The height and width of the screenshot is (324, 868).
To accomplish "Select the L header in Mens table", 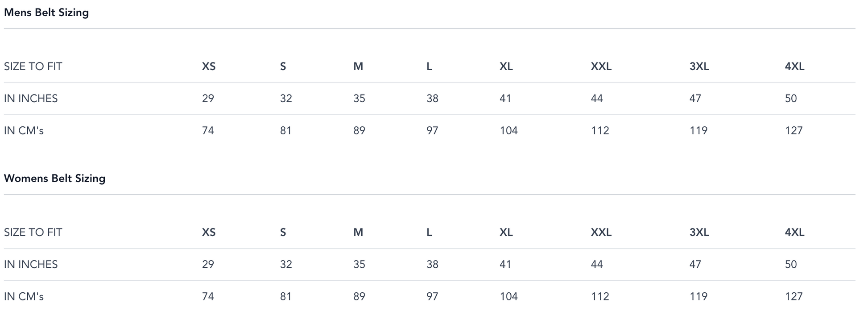I will pos(429,66).
